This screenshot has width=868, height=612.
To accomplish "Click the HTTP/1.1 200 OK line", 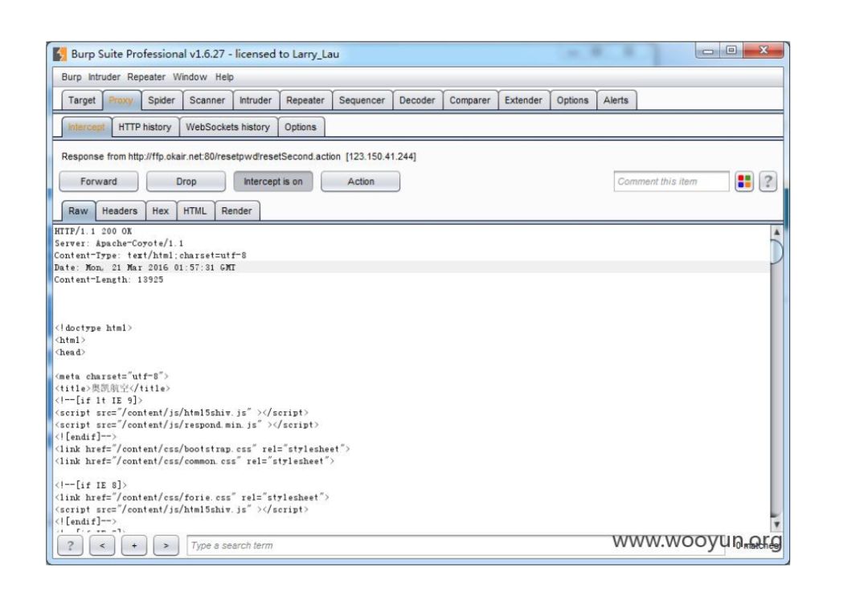I will (x=93, y=231).
